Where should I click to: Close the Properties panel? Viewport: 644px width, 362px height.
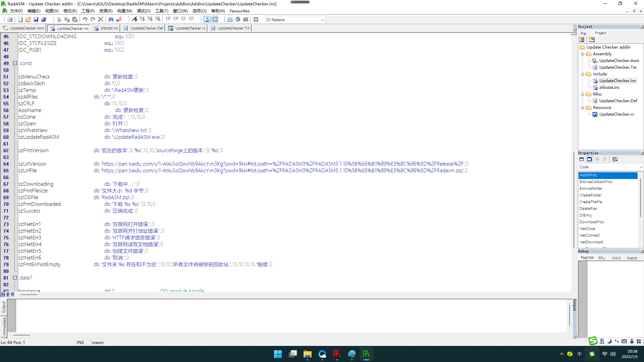click(642, 153)
